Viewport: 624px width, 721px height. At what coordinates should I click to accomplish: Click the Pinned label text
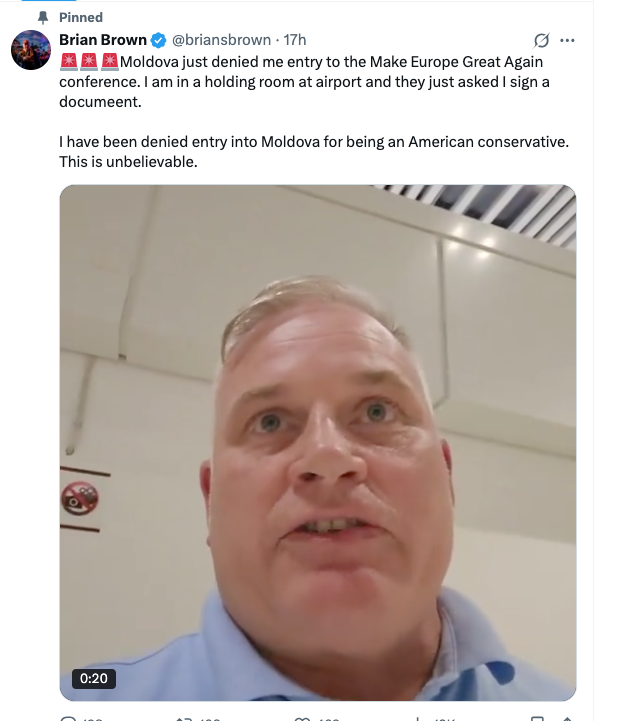click(81, 17)
